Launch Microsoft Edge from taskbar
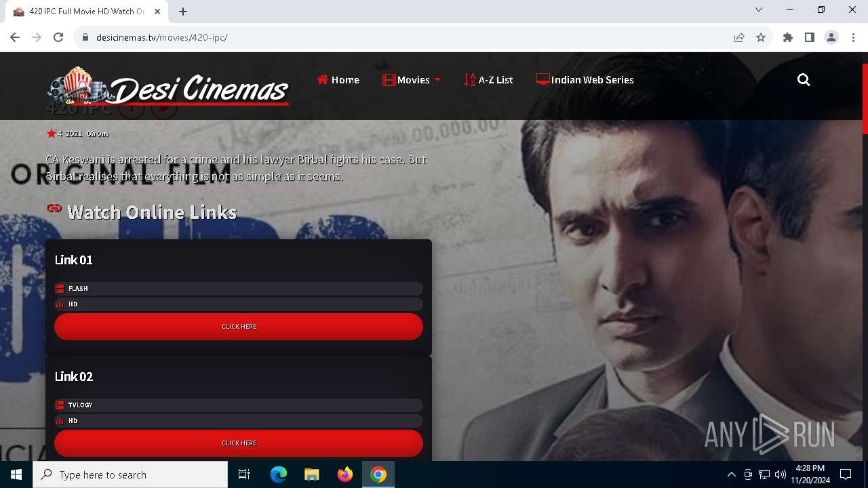The width and height of the screenshot is (868, 488). pyautogui.click(x=279, y=474)
